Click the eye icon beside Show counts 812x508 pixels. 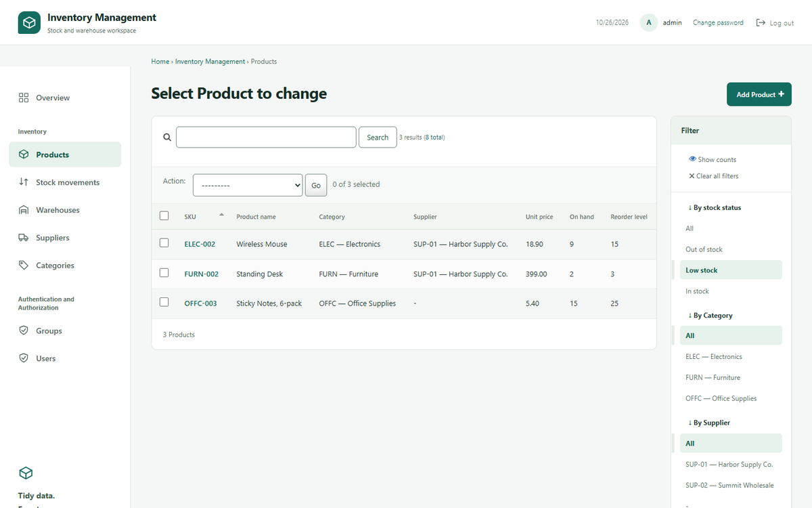coord(692,159)
